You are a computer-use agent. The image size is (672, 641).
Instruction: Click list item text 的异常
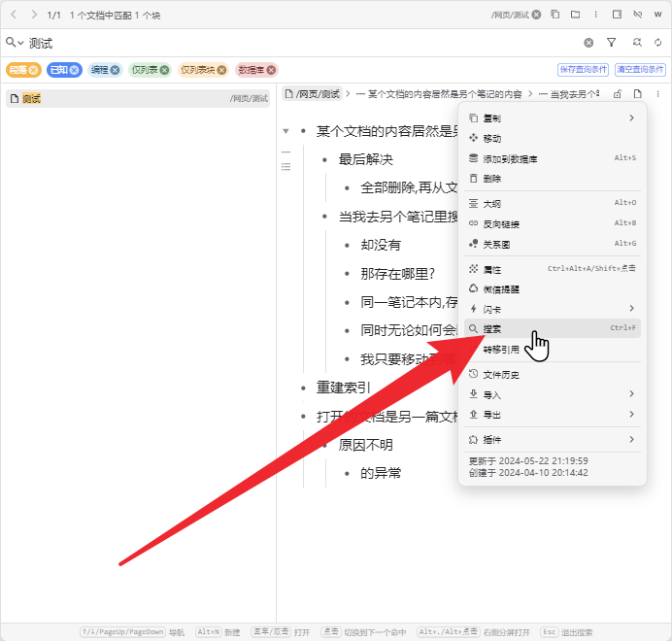pos(381,473)
